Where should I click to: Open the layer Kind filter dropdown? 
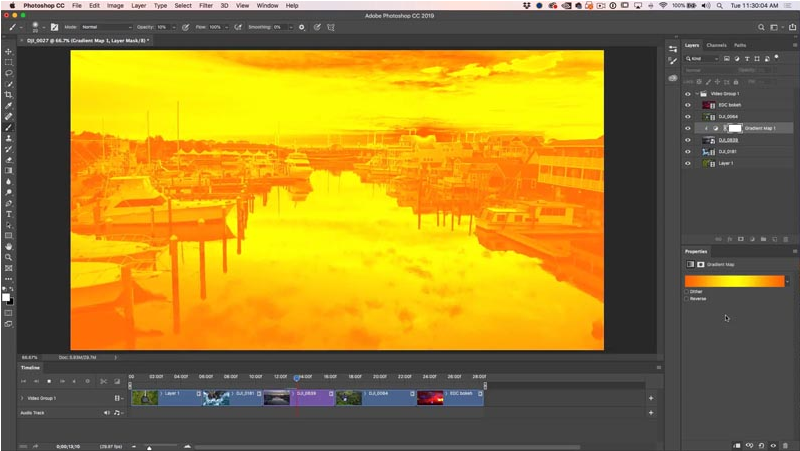(702, 59)
